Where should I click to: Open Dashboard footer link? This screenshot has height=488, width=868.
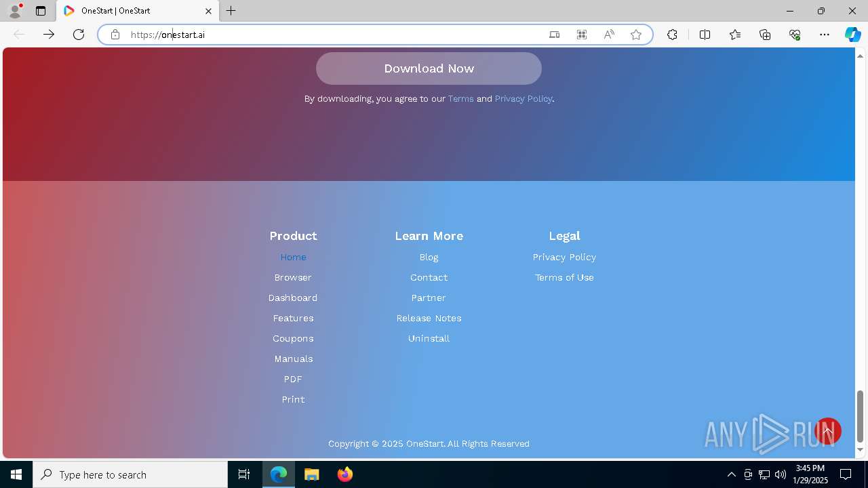(x=293, y=298)
